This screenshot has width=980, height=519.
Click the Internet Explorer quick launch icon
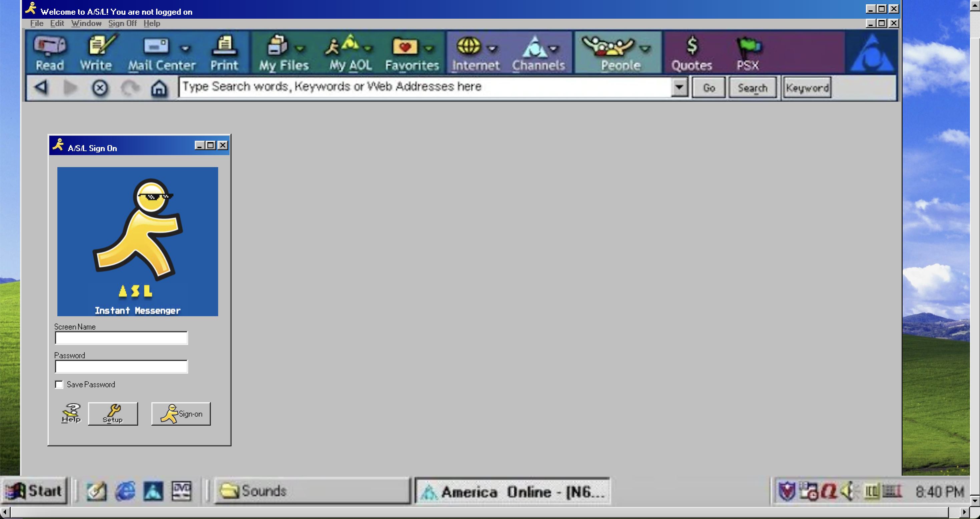(x=125, y=491)
